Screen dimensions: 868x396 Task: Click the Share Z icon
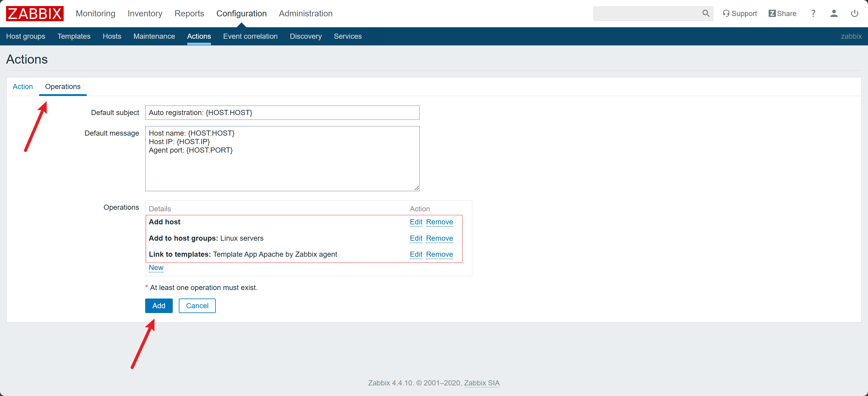click(772, 13)
